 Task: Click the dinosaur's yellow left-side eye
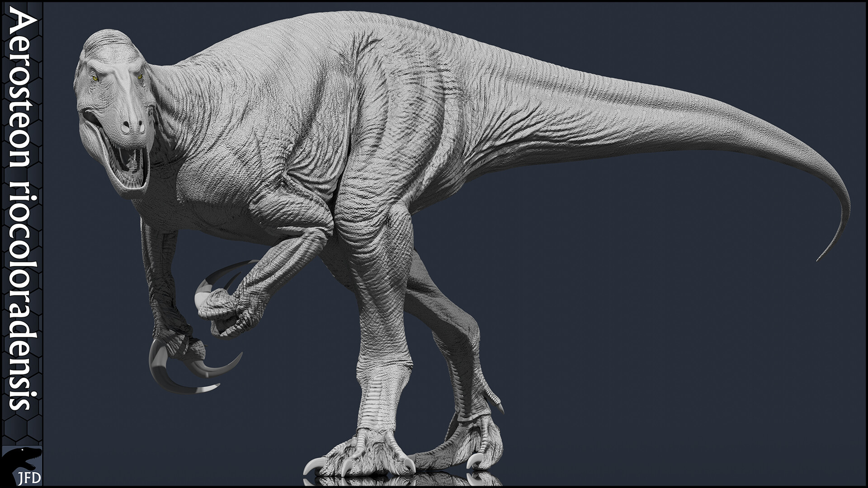click(95, 79)
